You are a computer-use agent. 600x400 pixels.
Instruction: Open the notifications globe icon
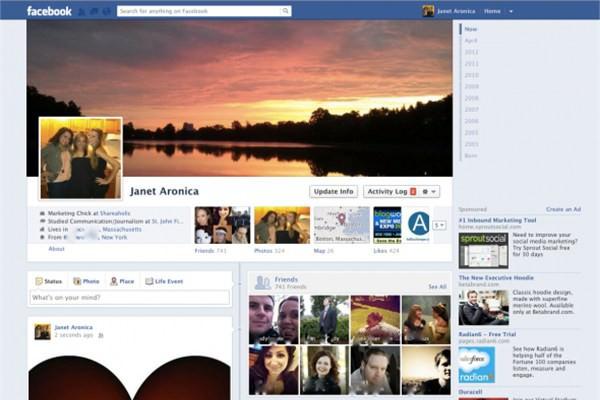[107, 11]
